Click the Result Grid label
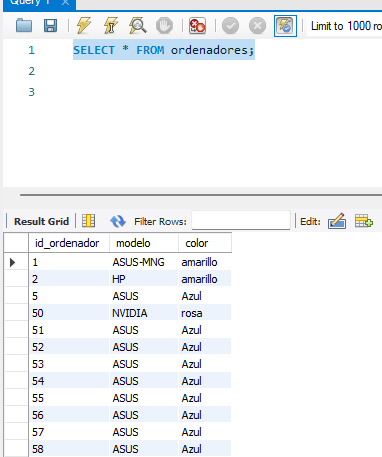The width and height of the screenshot is (382, 457). pyautogui.click(x=41, y=221)
